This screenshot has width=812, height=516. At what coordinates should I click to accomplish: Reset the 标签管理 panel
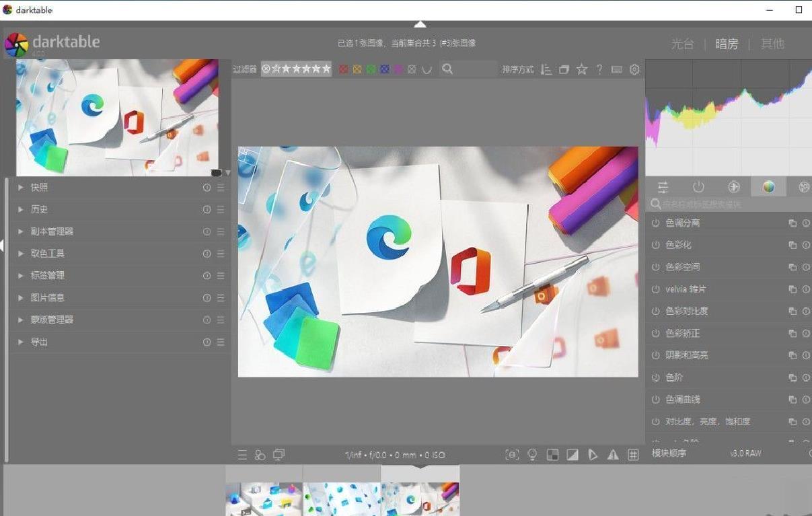[x=207, y=276]
